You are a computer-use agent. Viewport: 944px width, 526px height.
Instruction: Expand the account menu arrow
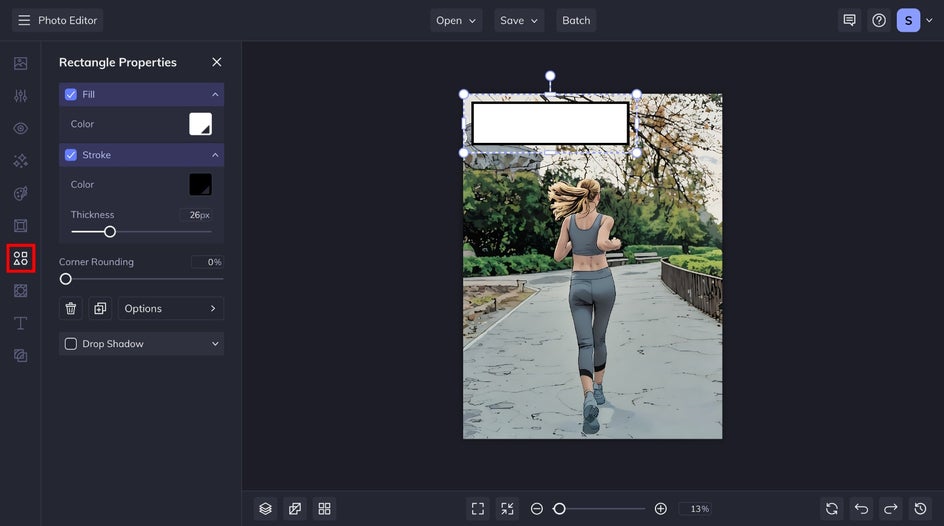coord(929,20)
